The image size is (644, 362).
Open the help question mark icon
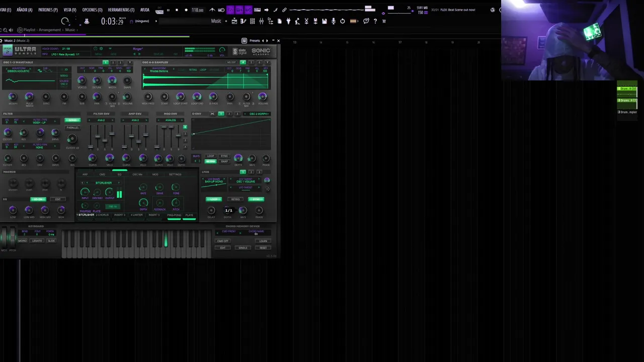375,21
